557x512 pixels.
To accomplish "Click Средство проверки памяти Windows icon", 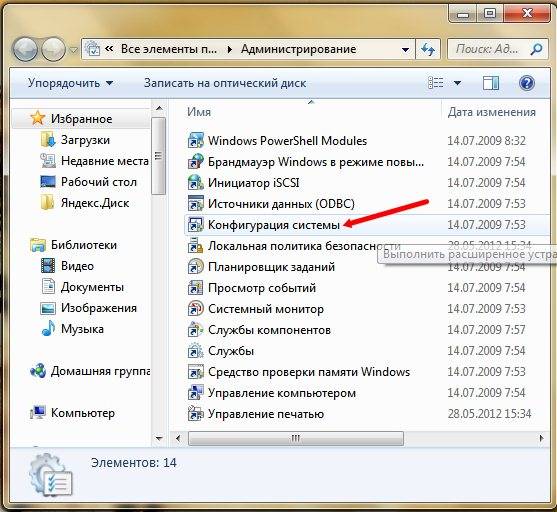I will point(195,372).
